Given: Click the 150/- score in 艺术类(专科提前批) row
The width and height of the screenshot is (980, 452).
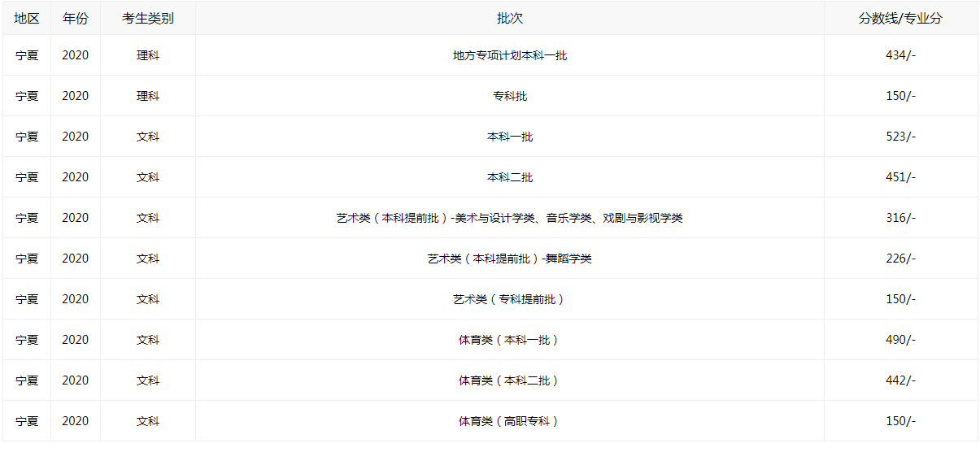Looking at the screenshot, I should pos(900,299).
